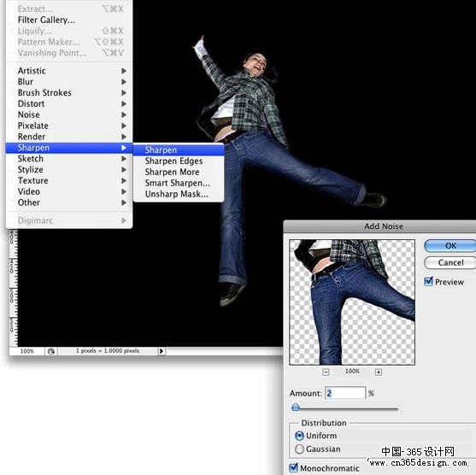Click the Noise submenu arrow
476x475 pixels.
pyautogui.click(x=124, y=114)
